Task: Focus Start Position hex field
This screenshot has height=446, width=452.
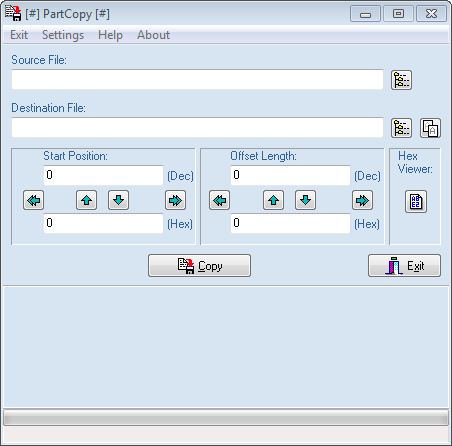Action: click(103, 223)
